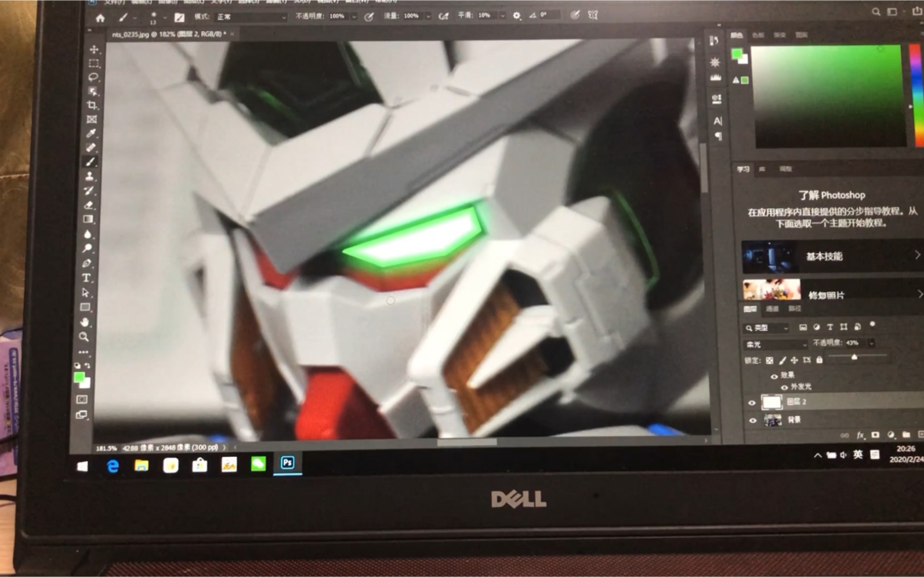
Task: Filter layers by pixel layers icon
Action: pyautogui.click(x=803, y=327)
